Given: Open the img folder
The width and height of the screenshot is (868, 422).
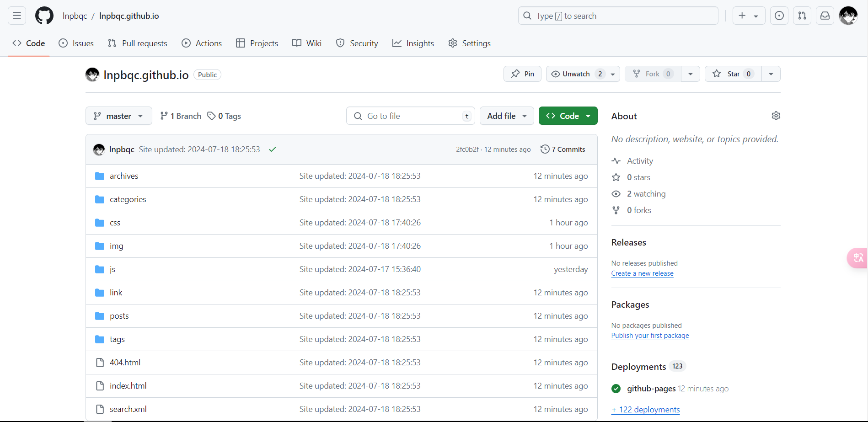Looking at the screenshot, I should 117,246.
